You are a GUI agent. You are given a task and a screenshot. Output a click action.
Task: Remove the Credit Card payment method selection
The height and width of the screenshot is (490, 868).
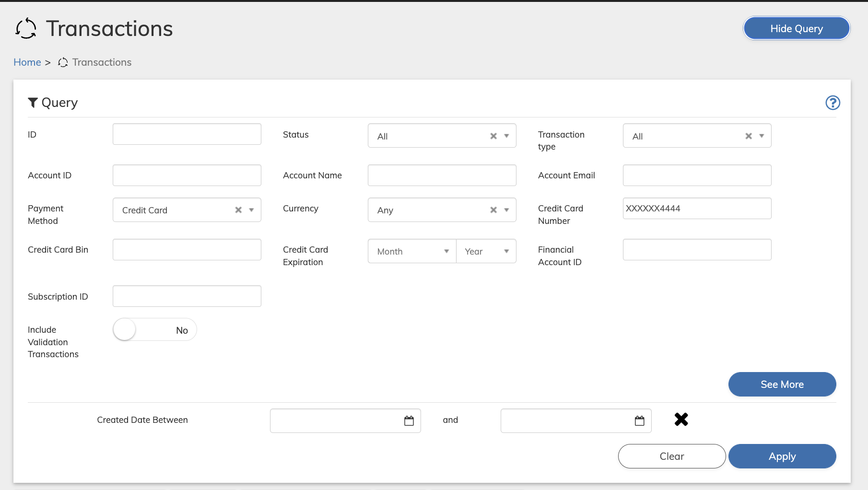[238, 210]
